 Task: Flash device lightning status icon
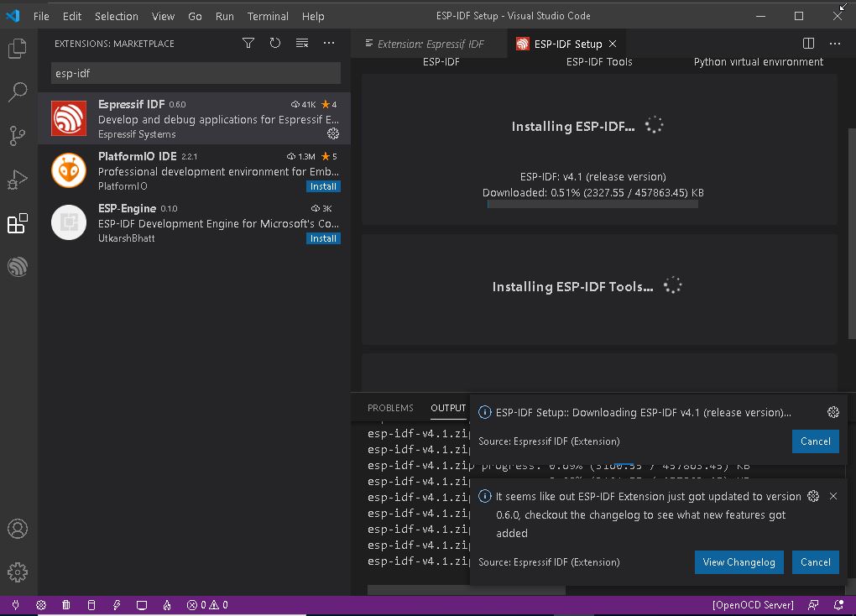coord(117,604)
